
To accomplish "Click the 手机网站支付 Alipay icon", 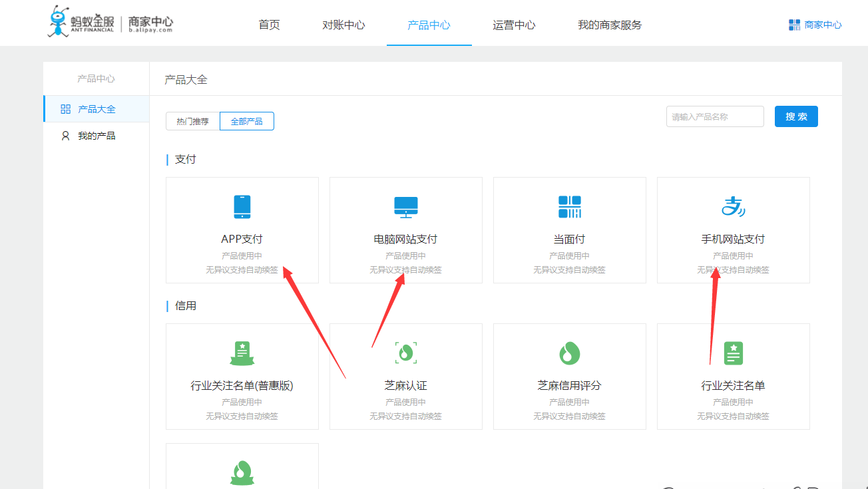I will pos(734,207).
